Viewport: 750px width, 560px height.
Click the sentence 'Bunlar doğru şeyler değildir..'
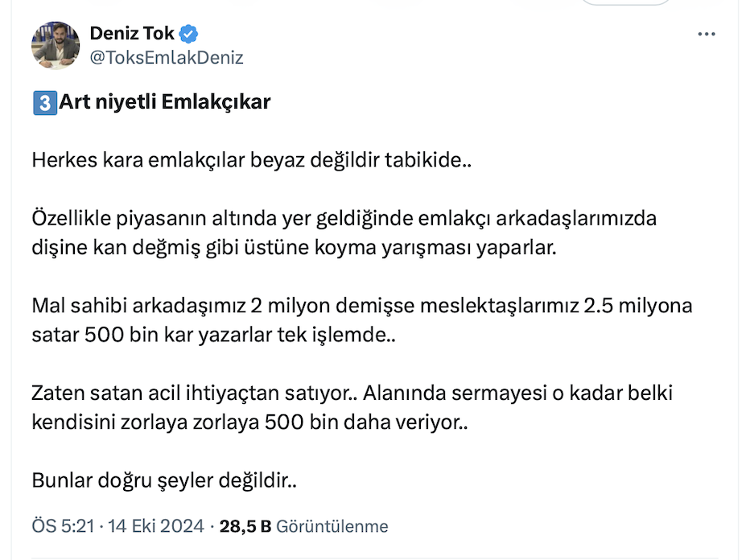pyautogui.click(x=164, y=481)
